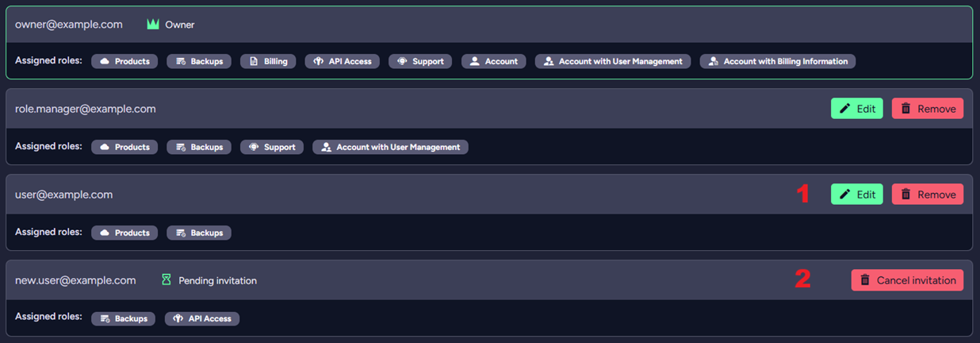980x343 pixels.
Task: Click role.manager's Support role label
Action: [x=280, y=147]
